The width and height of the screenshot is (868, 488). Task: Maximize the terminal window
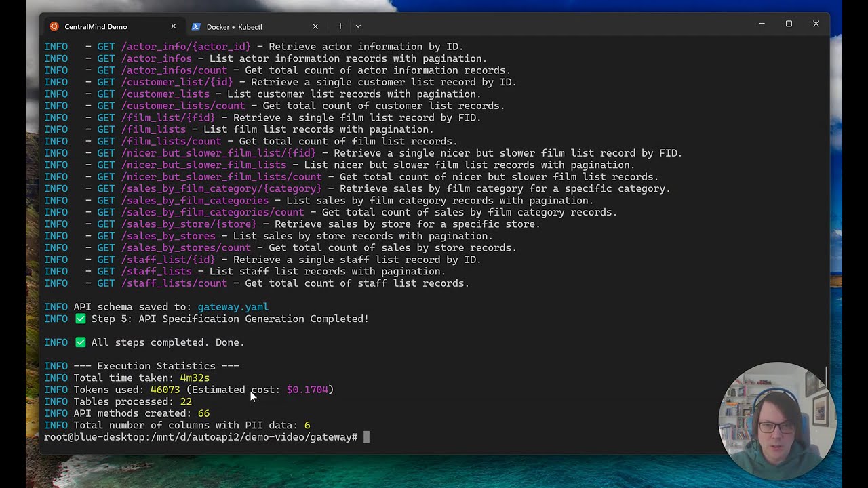(x=789, y=24)
